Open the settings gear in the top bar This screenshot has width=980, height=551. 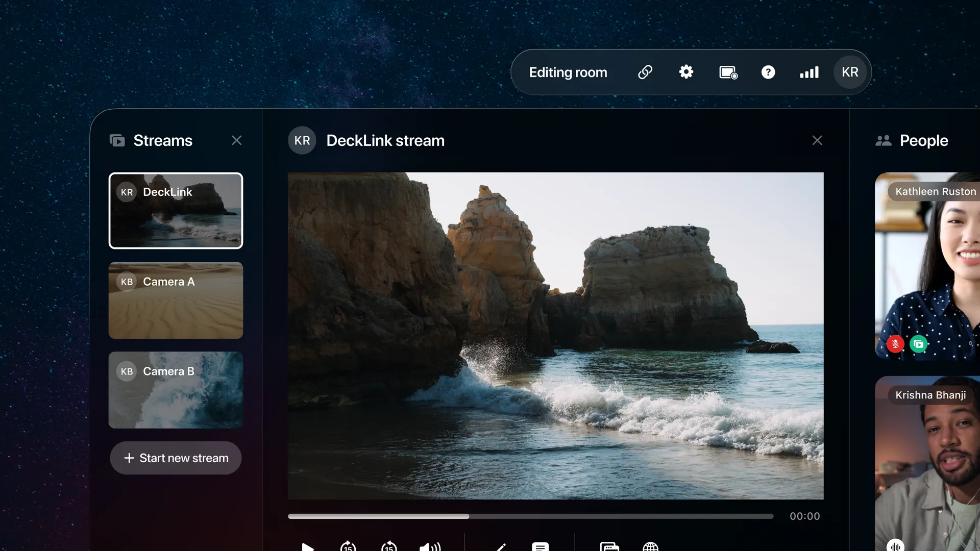tap(686, 72)
